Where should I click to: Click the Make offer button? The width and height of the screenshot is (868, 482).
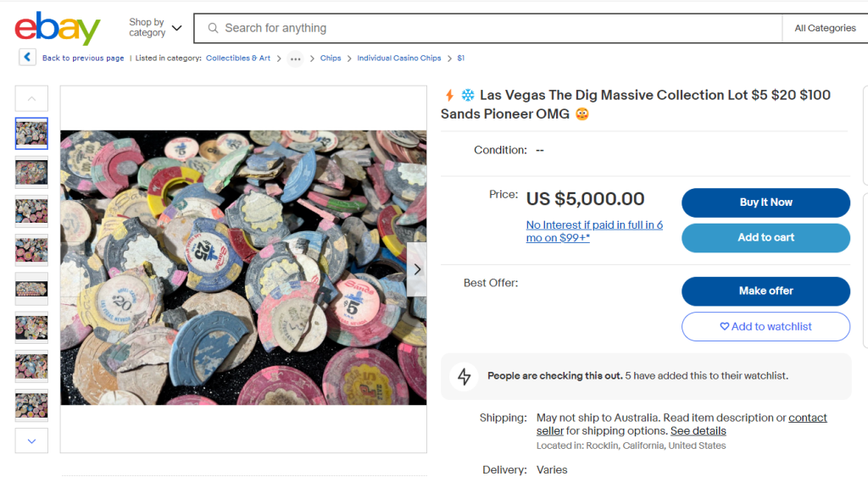click(765, 291)
